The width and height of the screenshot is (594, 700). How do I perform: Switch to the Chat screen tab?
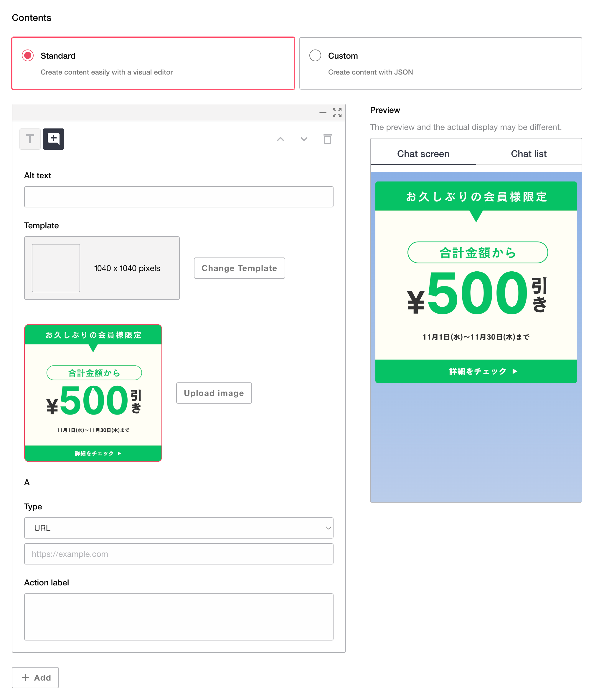[x=423, y=154]
